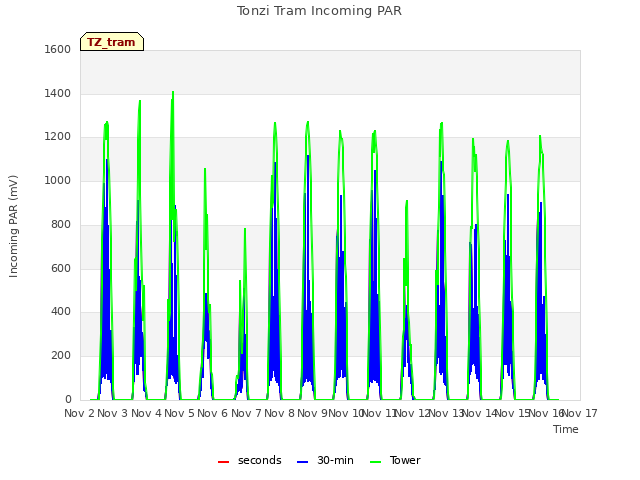Click the chart title 'Tonzi Tram Incoming PAR'

click(x=319, y=11)
